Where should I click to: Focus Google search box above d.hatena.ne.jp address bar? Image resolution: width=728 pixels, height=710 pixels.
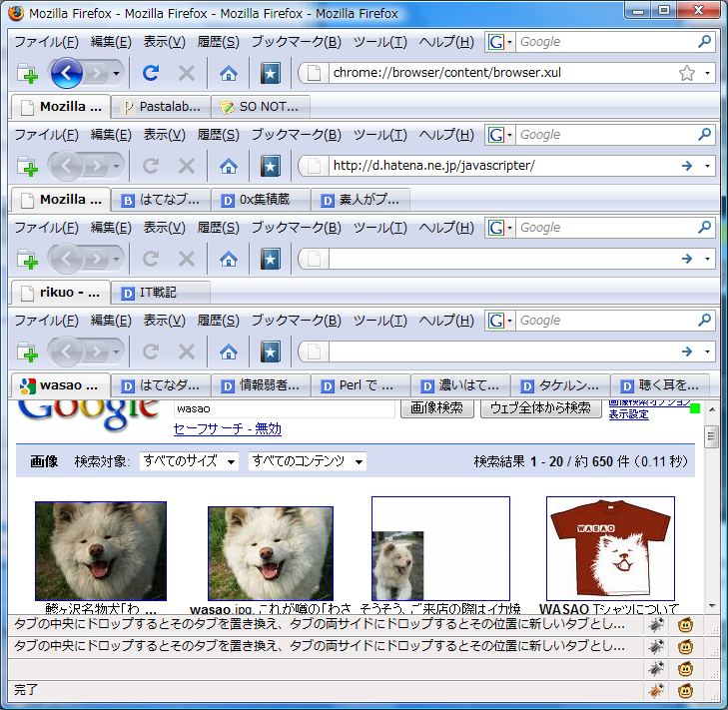(606, 135)
